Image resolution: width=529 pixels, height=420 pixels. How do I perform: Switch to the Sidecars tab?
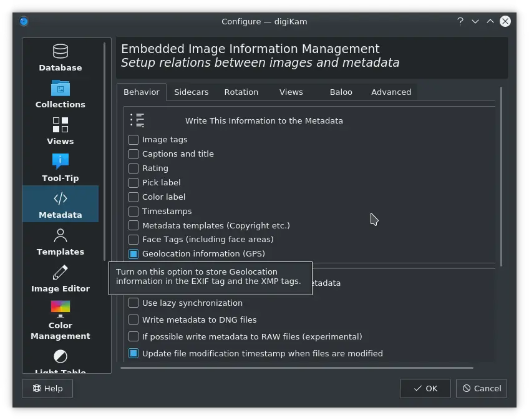(x=191, y=92)
